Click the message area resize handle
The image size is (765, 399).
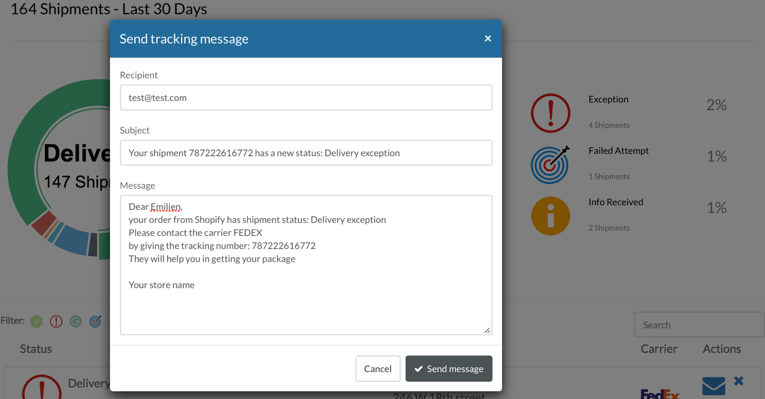pyautogui.click(x=487, y=330)
